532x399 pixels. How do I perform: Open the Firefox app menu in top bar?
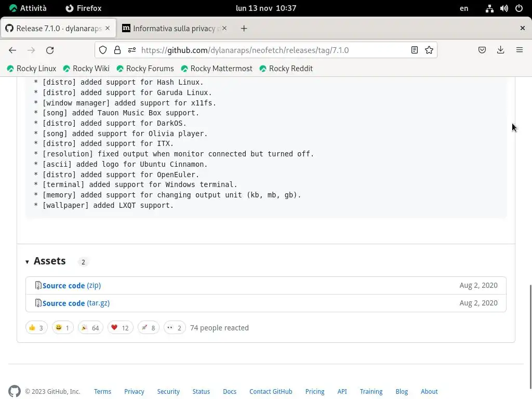[84, 8]
